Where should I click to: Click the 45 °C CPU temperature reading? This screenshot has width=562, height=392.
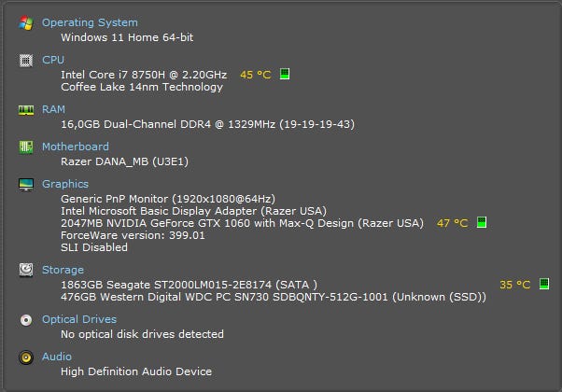click(x=255, y=74)
